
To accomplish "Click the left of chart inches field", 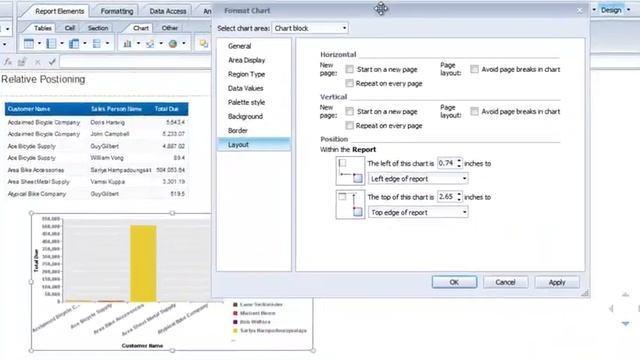I will (446, 163).
